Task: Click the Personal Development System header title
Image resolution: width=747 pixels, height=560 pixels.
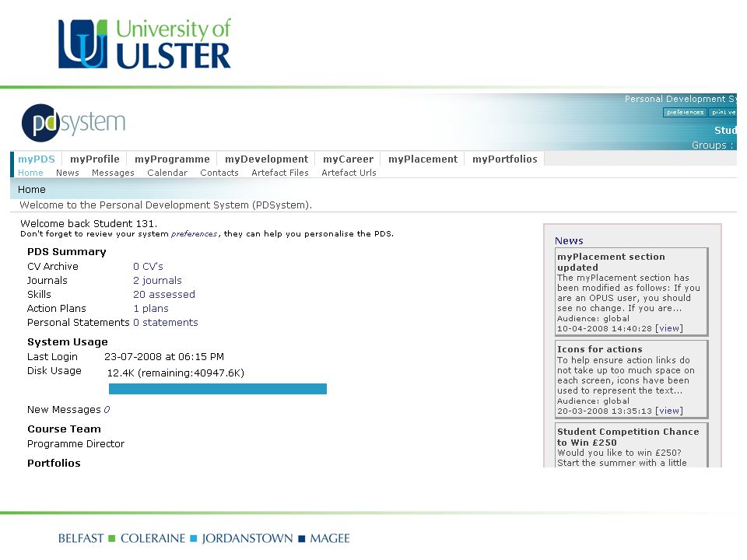Action: [680, 99]
